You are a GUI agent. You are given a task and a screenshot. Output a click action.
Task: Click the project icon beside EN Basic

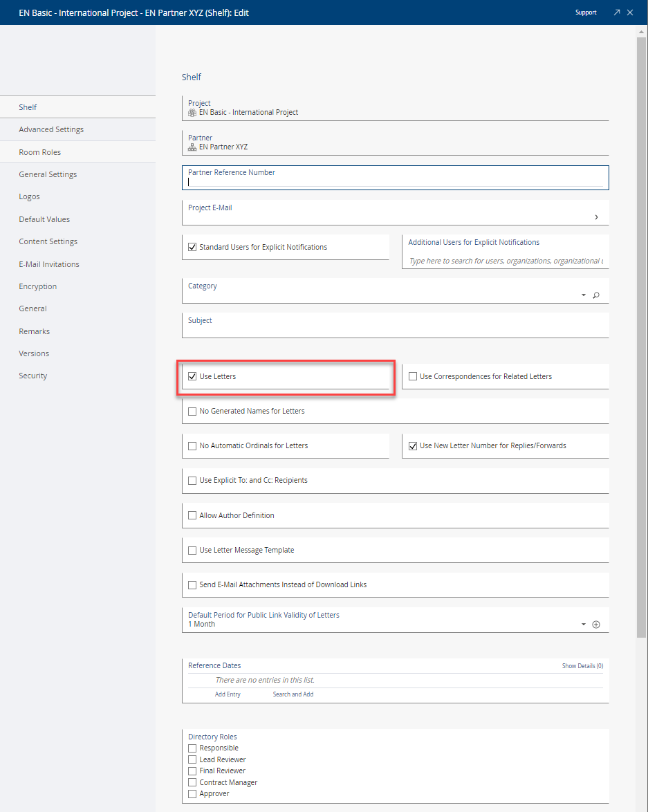point(192,112)
